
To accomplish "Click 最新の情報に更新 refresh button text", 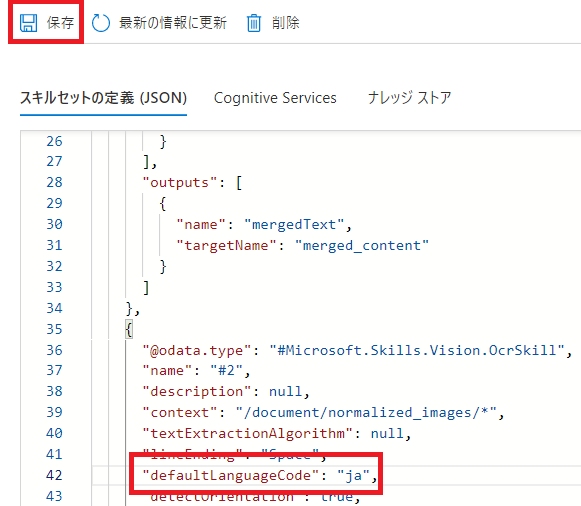I will coord(173,23).
